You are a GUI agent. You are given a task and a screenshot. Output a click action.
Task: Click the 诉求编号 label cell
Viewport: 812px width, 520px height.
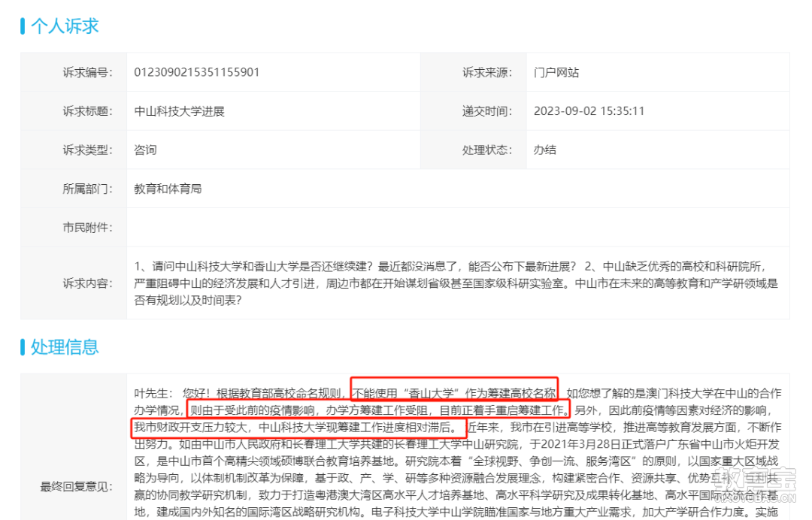point(74,72)
